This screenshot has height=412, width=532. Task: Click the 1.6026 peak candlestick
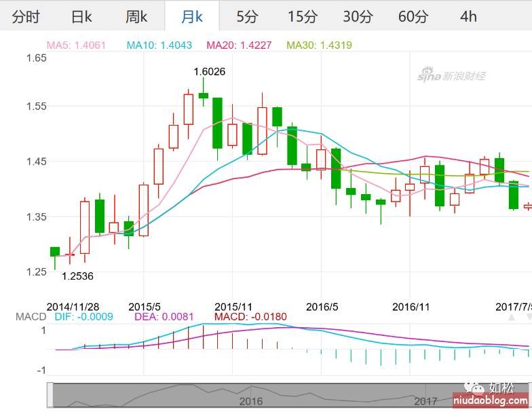click(x=203, y=95)
